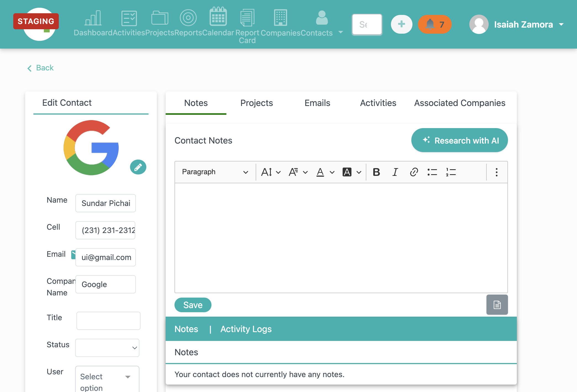
Task: Switch to the Notes tab
Action: coord(196,103)
